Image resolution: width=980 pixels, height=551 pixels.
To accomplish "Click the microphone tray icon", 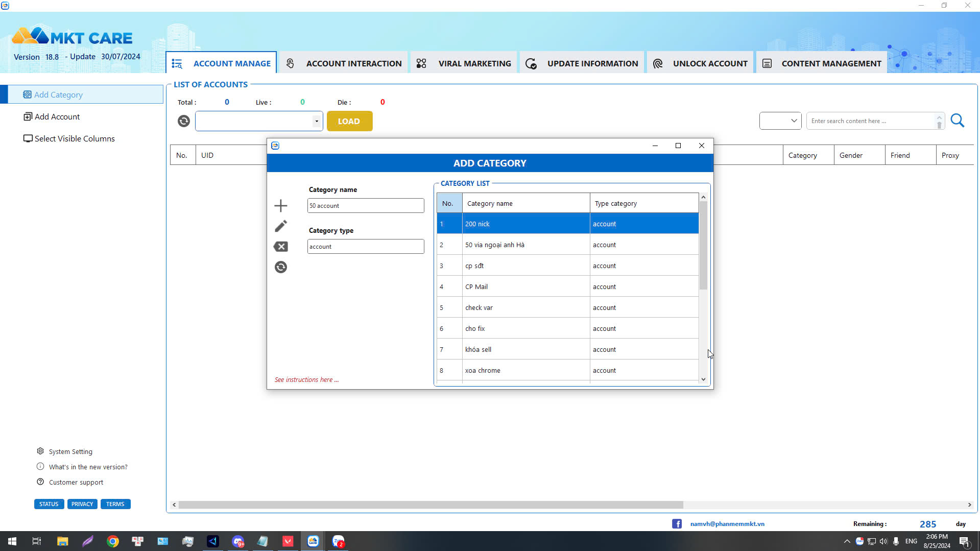I will click(896, 541).
